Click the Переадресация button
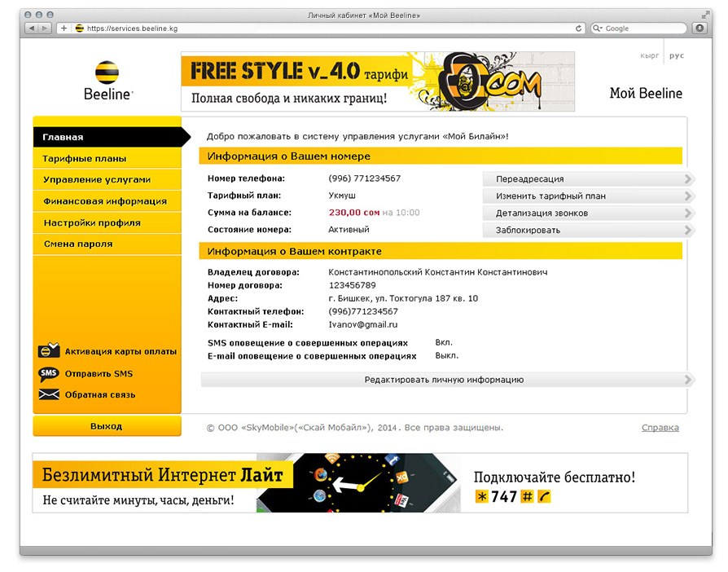 coord(588,179)
